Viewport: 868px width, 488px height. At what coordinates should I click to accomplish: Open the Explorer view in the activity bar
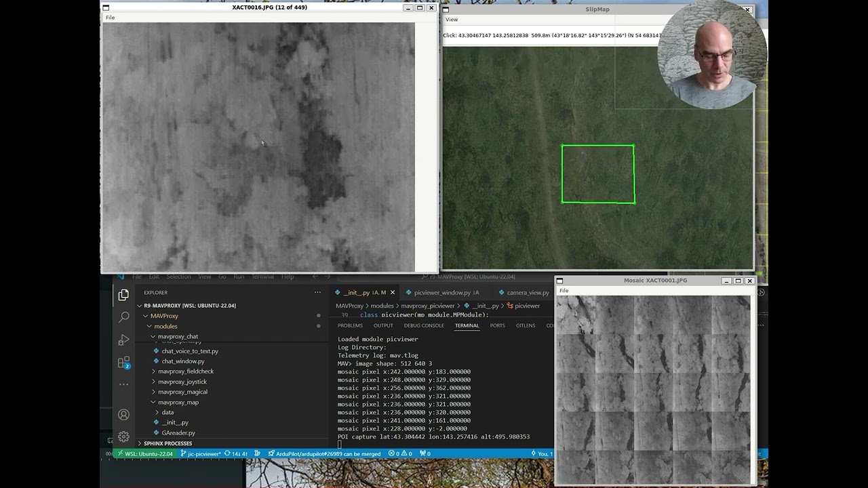tap(123, 295)
